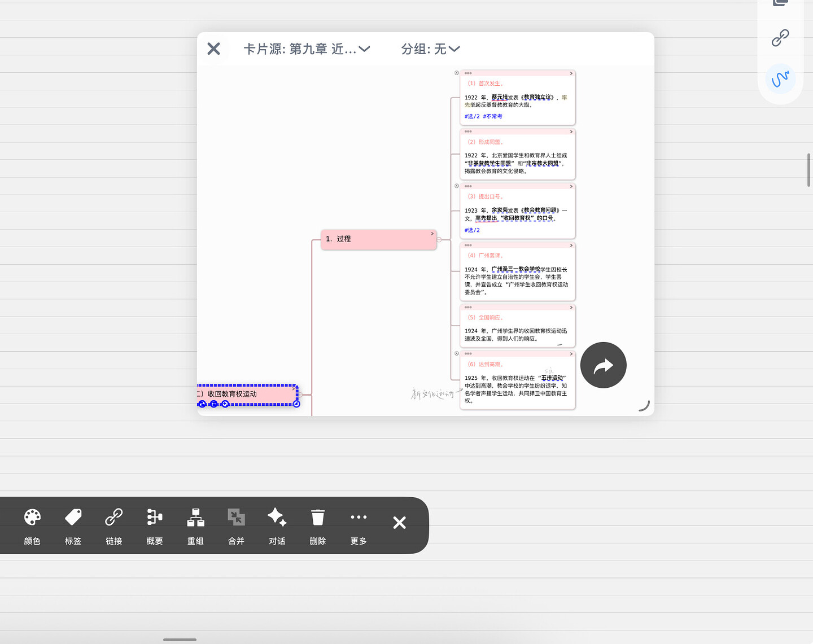Viewport: 813px width, 644px height.
Task: Open the 颜色 color palette tool
Action: (x=32, y=525)
